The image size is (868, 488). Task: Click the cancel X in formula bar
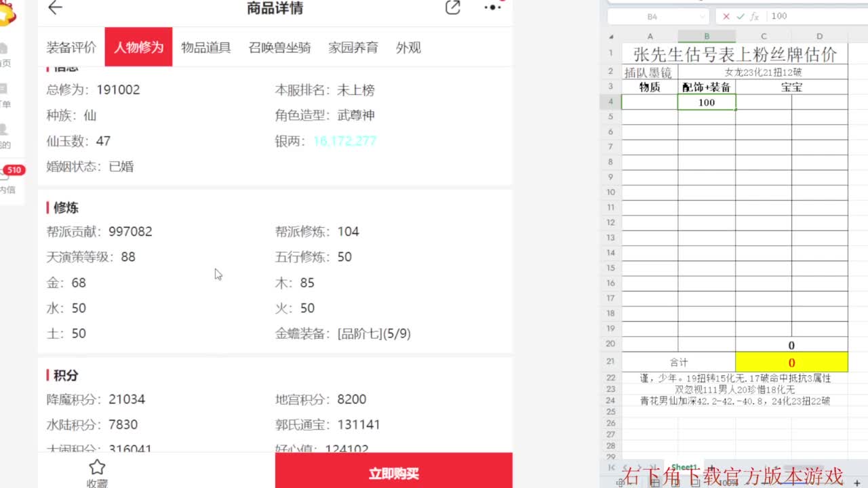coord(726,16)
